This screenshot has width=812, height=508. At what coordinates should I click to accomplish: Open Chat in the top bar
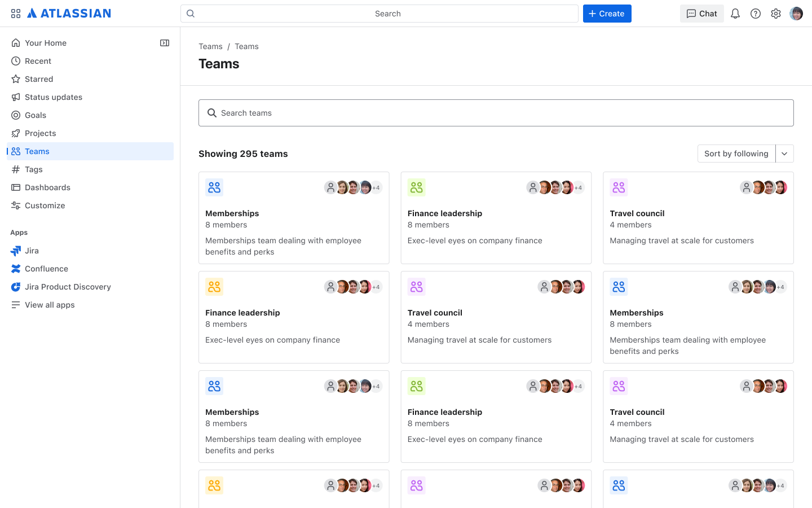[x=701, y=13]
